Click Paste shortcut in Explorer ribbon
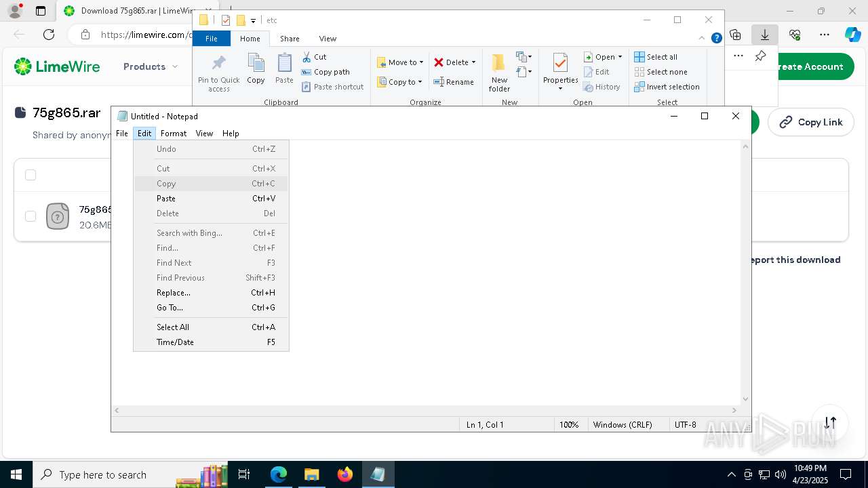 (332, 87)
